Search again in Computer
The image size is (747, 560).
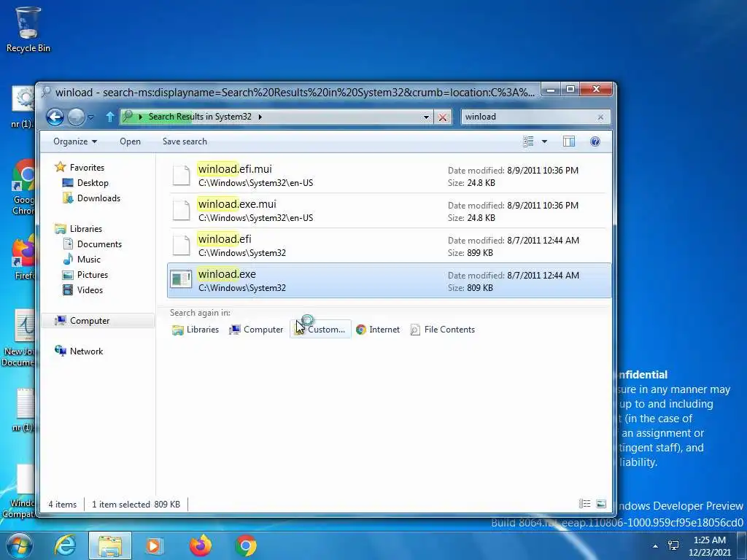[256, 330]
